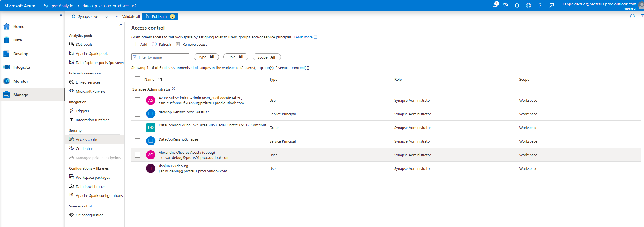The width and height of the screenshot is (644, 227).
Task: Select the Manage toolbox icon
Action: click(x=7, y=95)
